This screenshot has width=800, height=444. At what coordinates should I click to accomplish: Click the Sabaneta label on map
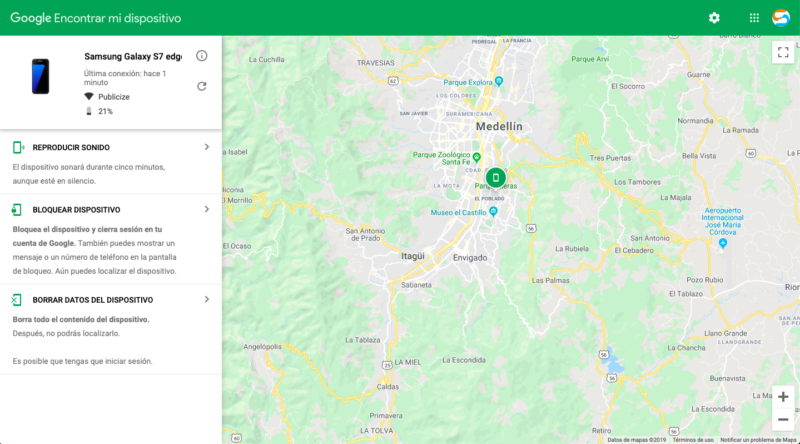tap(416, 285)
